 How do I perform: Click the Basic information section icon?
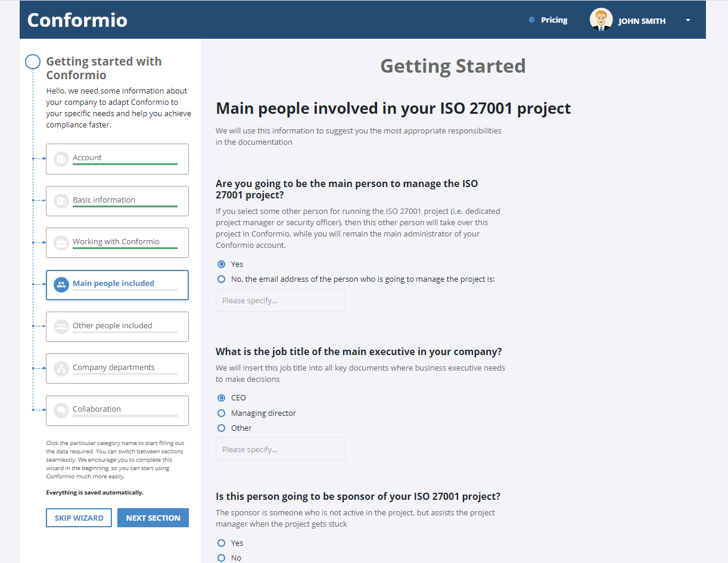(x=61, y=201)
